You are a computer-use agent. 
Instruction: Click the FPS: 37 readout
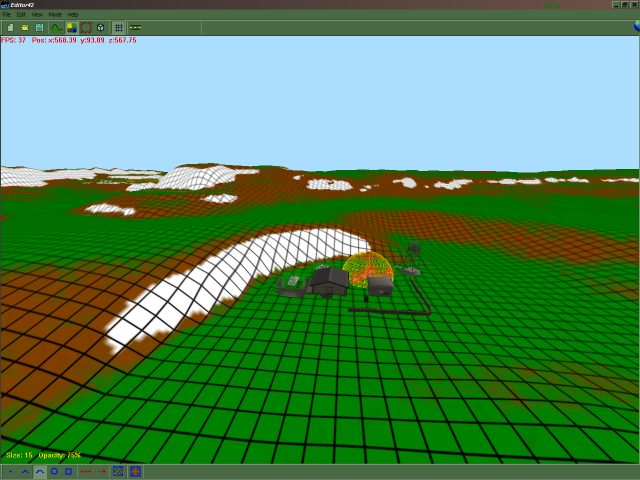point(13,40)
